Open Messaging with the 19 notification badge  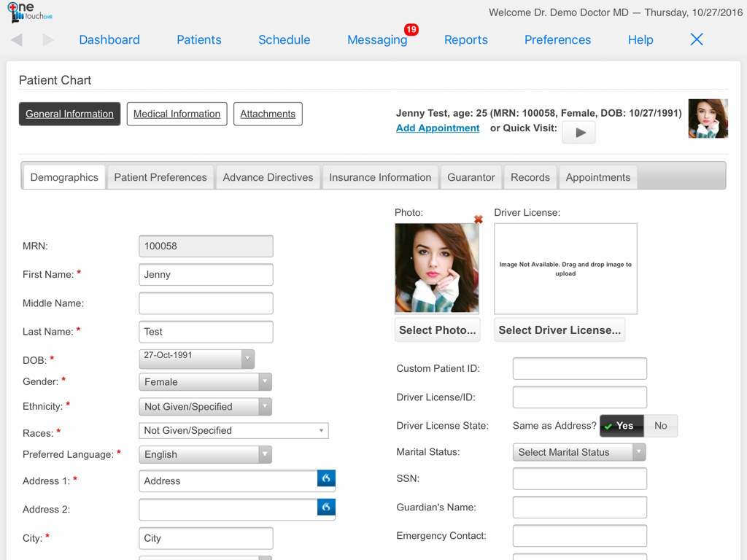(x=377, y=40)
